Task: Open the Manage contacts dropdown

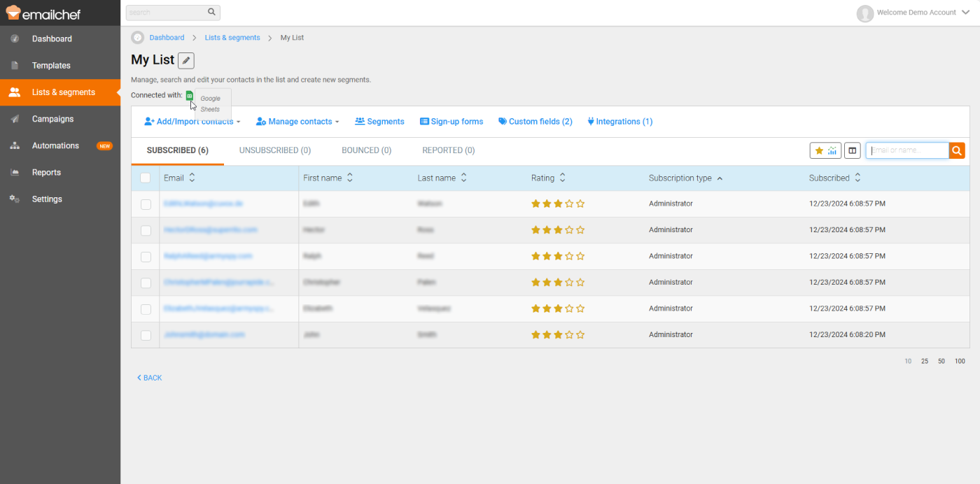Action: tap(297, 122)
